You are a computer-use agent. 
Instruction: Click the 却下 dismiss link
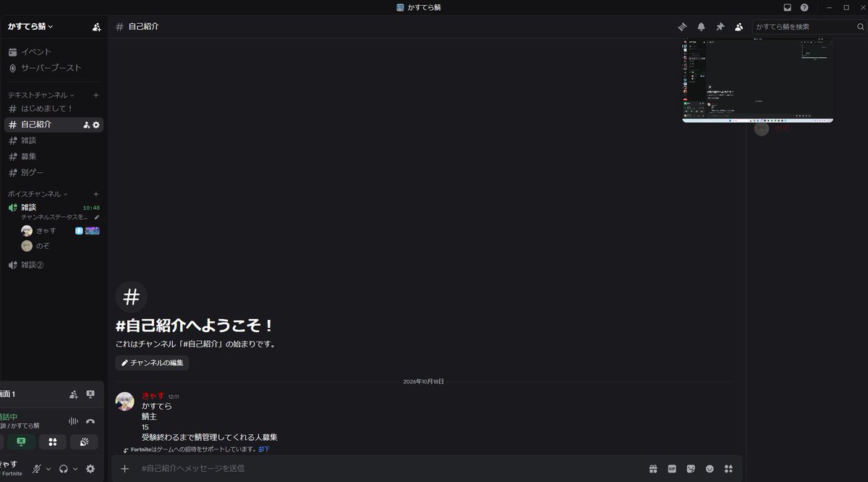coord(264,449)
